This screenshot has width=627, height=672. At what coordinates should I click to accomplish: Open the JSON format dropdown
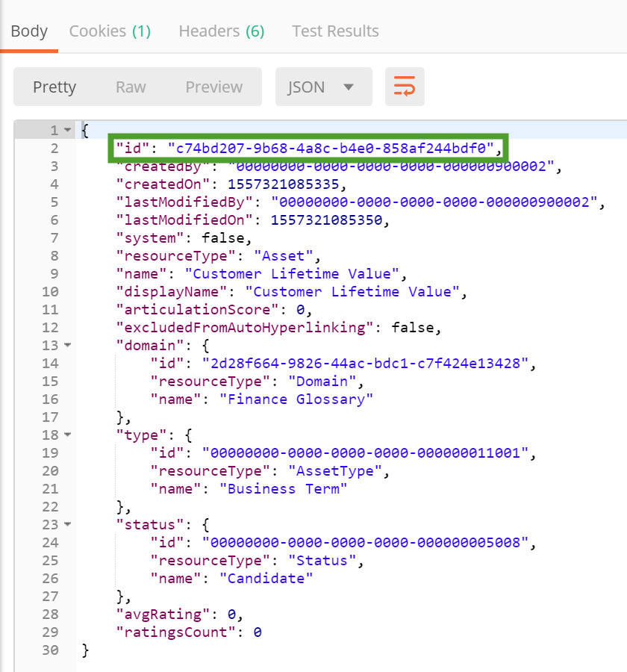tap(323, 87)
